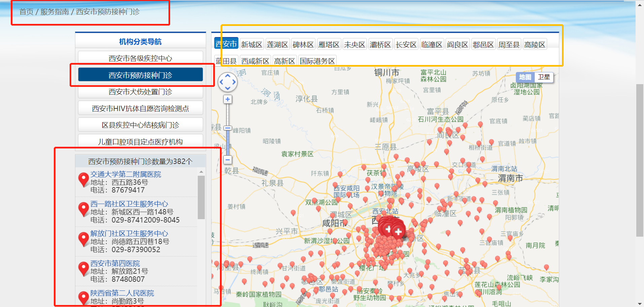Click red pin beside 西安市第四医院
Screen dimensions: 644x307
click(83, 269)
